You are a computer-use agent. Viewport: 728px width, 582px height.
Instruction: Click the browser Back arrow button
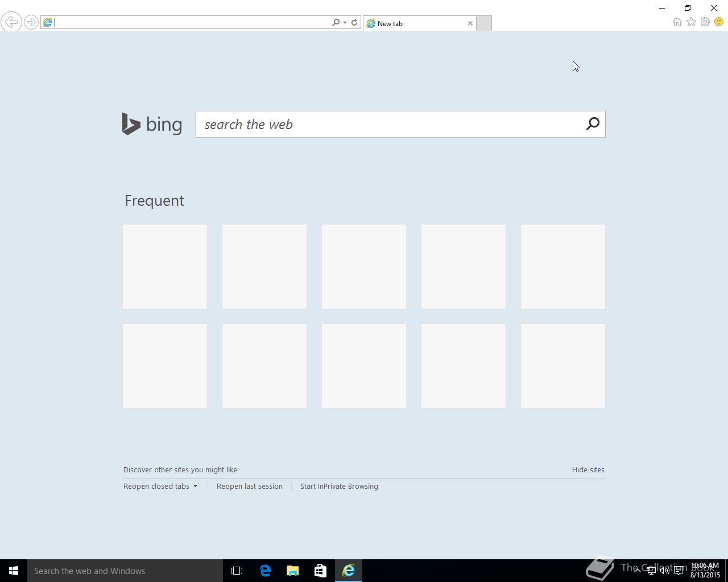(11, 22)
